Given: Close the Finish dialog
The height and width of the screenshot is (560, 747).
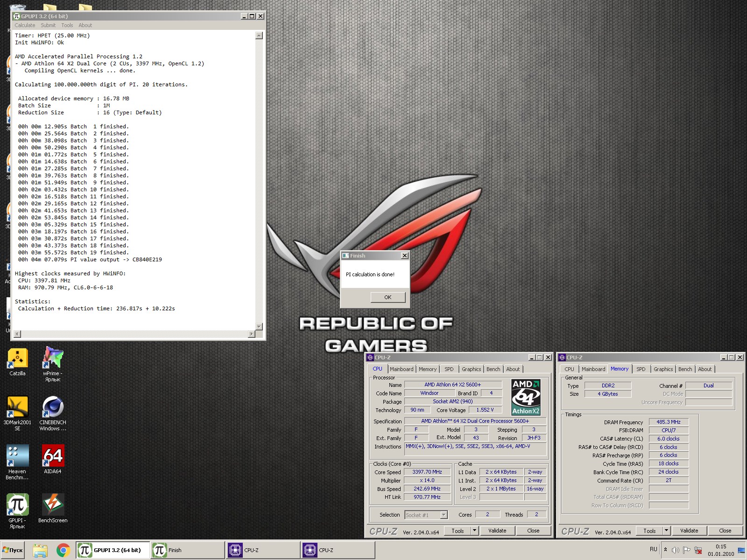Looking at the screenshot, I should click(x=405, y=256).
